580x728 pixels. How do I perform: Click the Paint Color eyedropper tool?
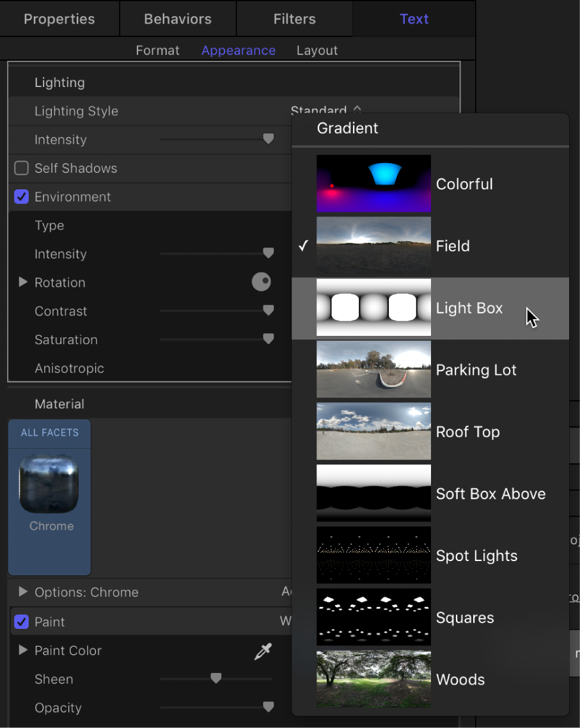[263, 650]
